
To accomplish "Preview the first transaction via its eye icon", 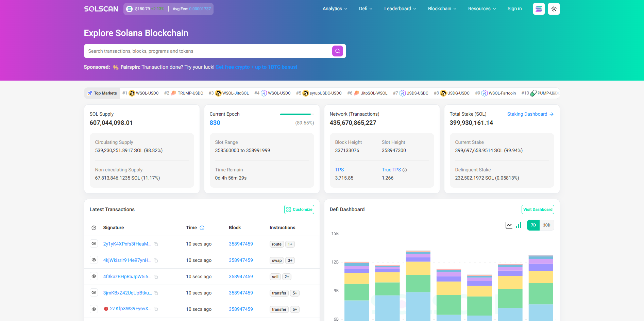I will (x=94, y=244).
